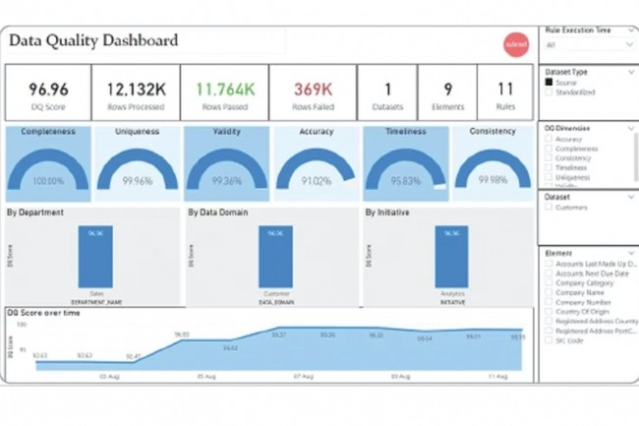
Task: Check the SIC Code element checkbox
Action: [x=549, y=340]
